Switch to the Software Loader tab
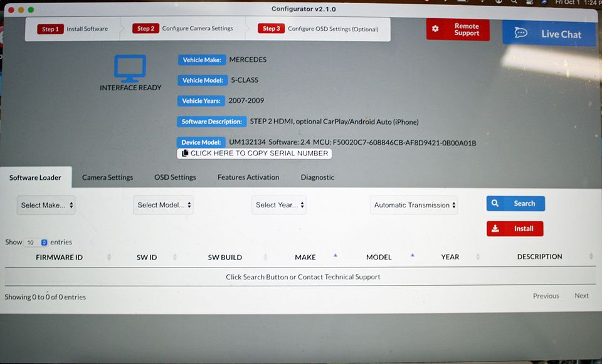The image size is (602, 364). [35, 177]
